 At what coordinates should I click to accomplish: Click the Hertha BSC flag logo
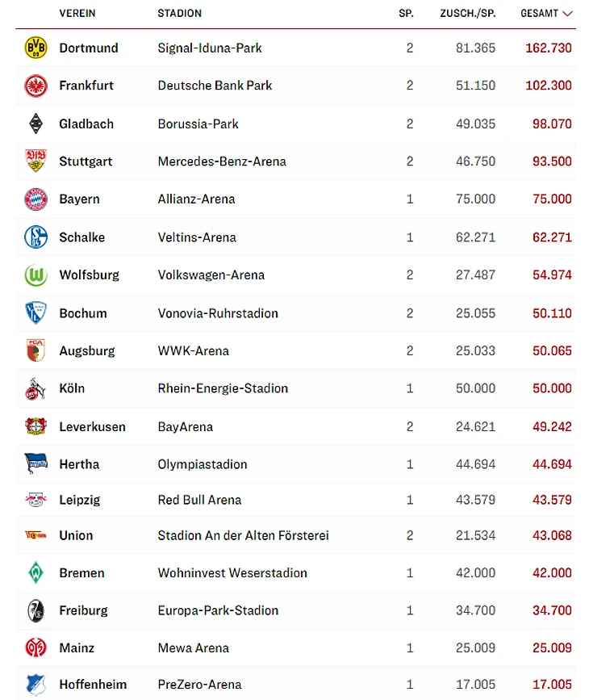click(x=36, y=464)
